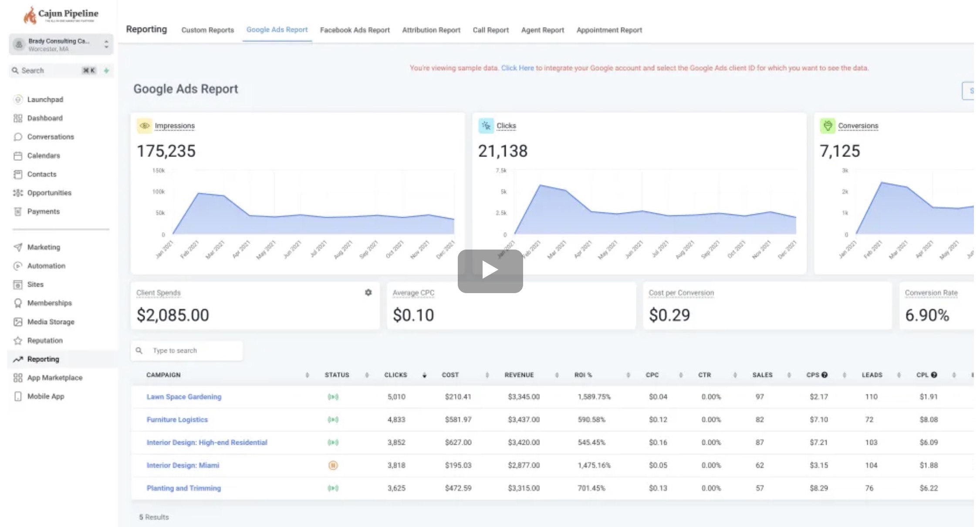Sort table by CPC column
Image resolution: width=980 pixels, height=527 pixels.
[x=681, y=375]
